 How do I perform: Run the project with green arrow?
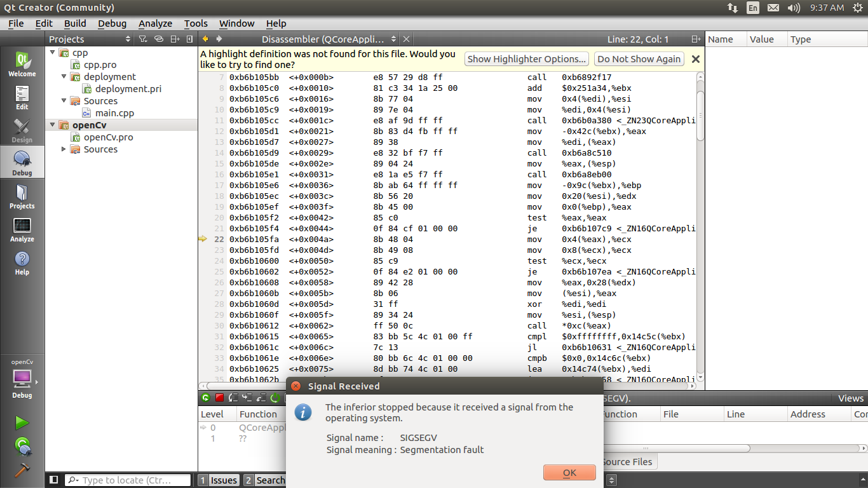[x=22, y=423]
